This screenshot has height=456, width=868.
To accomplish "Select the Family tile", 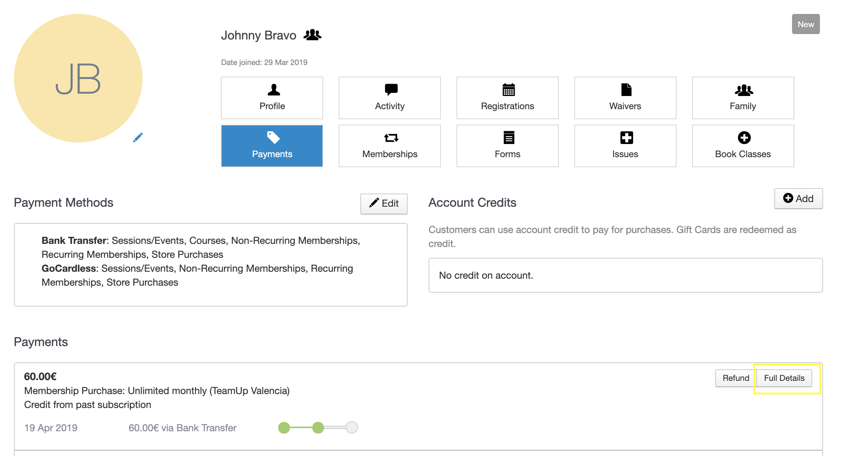I will pos(743,98).
